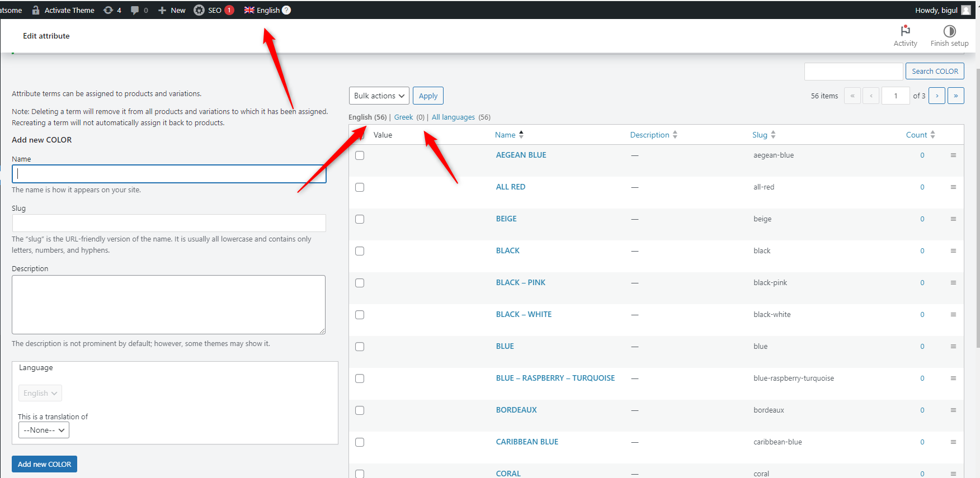Open the Bulk actions dropdown
This screenshot has width=980, height=478.
[379, 96]
